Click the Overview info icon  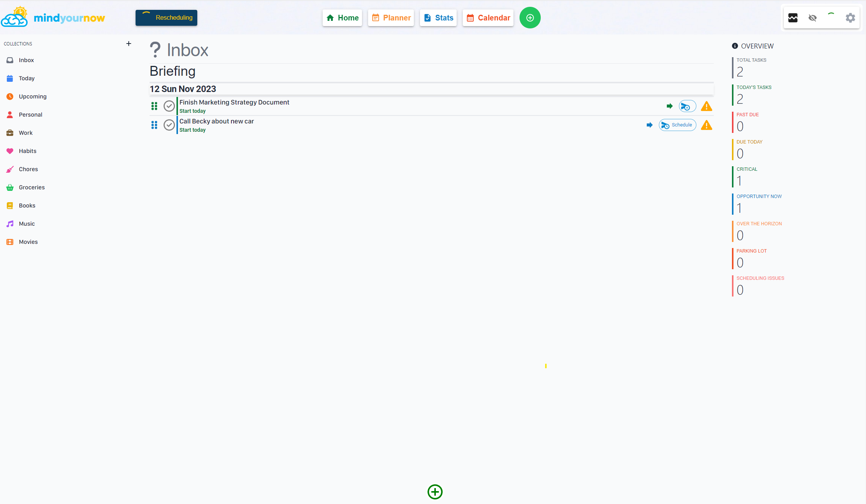pos(735,46)
